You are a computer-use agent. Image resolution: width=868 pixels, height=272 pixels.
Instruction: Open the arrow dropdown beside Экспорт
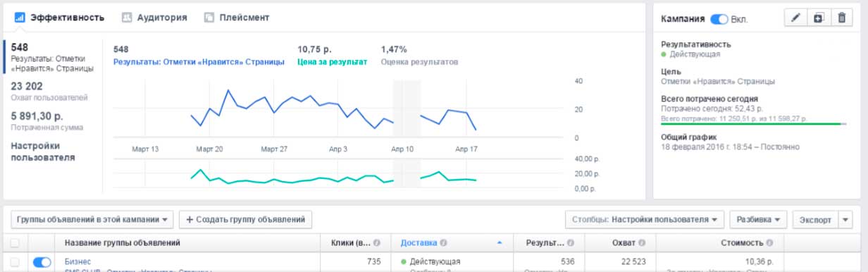click(x=846, y=219)
